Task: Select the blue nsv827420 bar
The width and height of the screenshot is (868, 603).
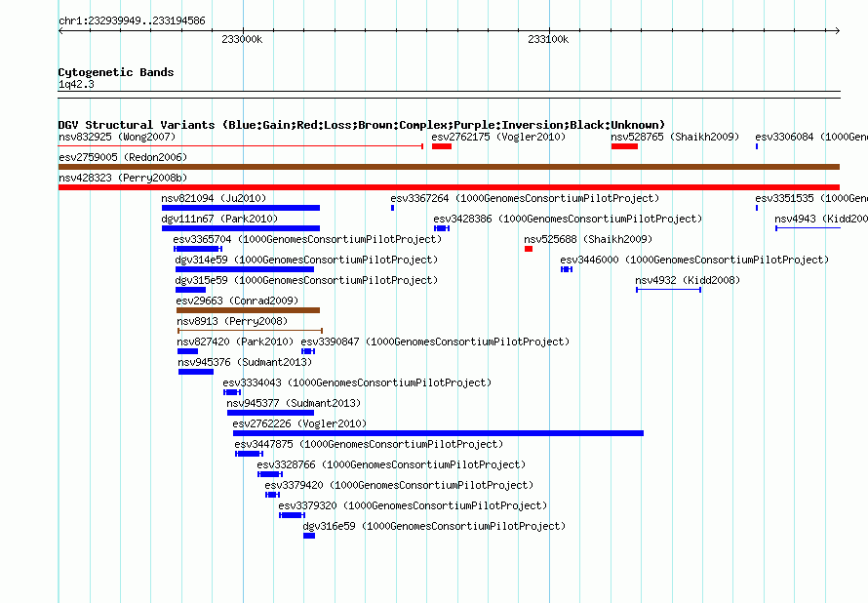Action: coord(187,351)
